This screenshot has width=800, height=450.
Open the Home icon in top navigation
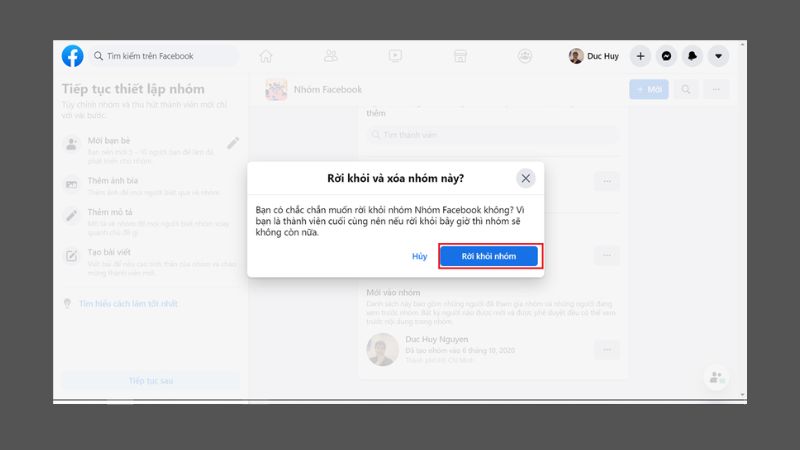pyautogui.click(x=266, y=56)
